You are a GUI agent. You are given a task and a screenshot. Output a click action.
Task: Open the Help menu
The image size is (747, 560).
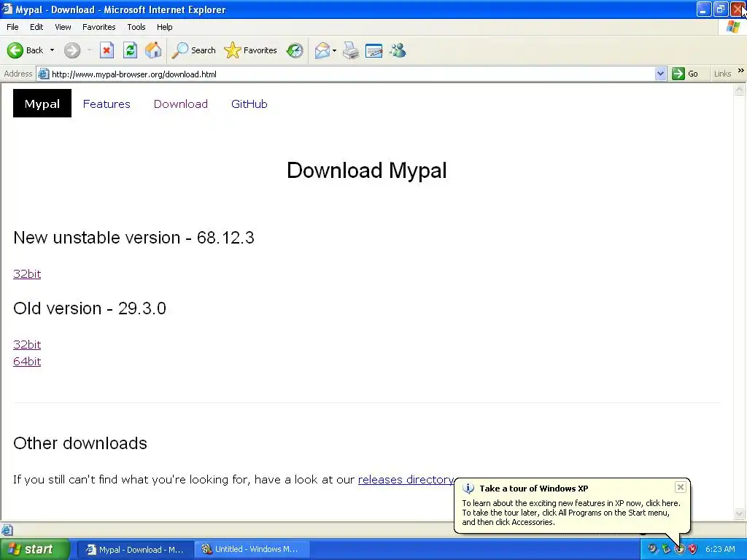[164, 27]
